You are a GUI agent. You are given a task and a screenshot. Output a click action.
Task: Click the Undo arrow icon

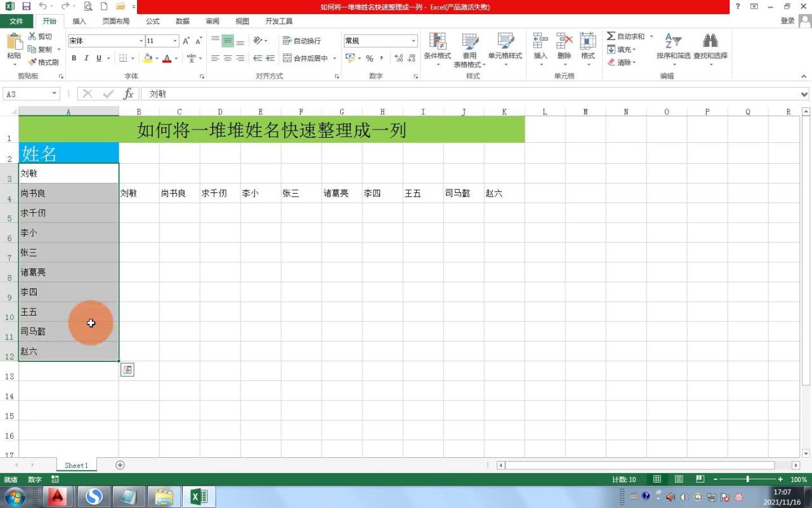(43, 6)
